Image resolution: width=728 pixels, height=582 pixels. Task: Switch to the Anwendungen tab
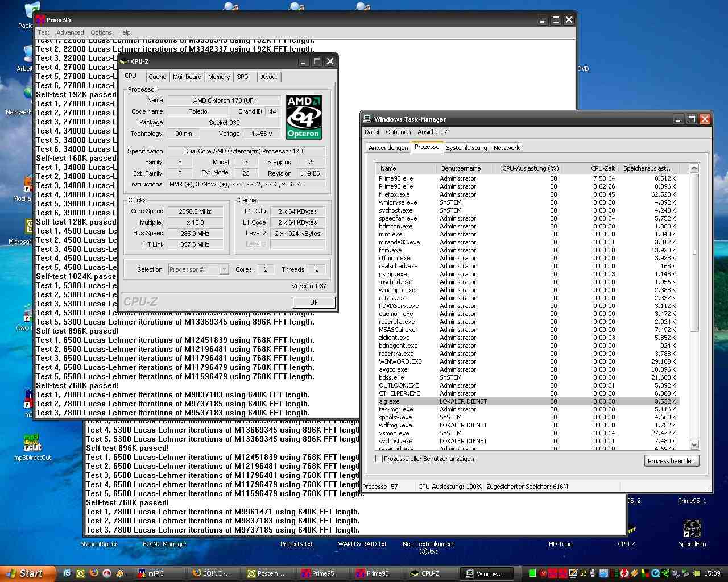click(x=388, y=148)
